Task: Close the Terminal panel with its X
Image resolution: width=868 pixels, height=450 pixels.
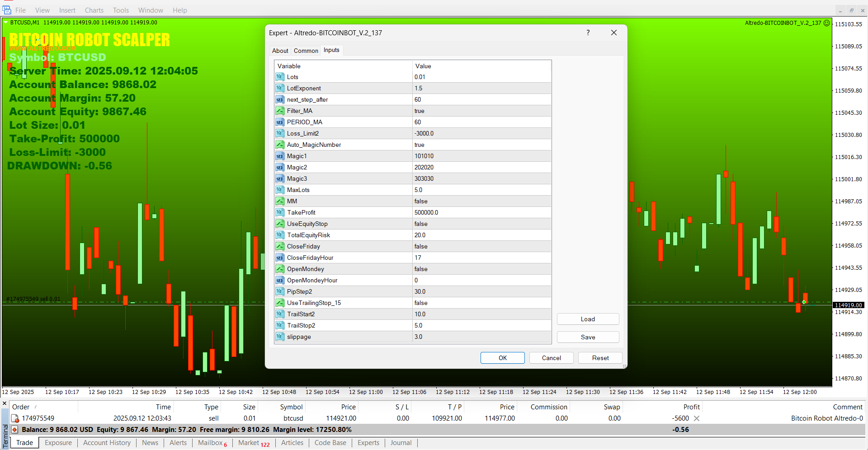Action: click(x=5, y=403)
